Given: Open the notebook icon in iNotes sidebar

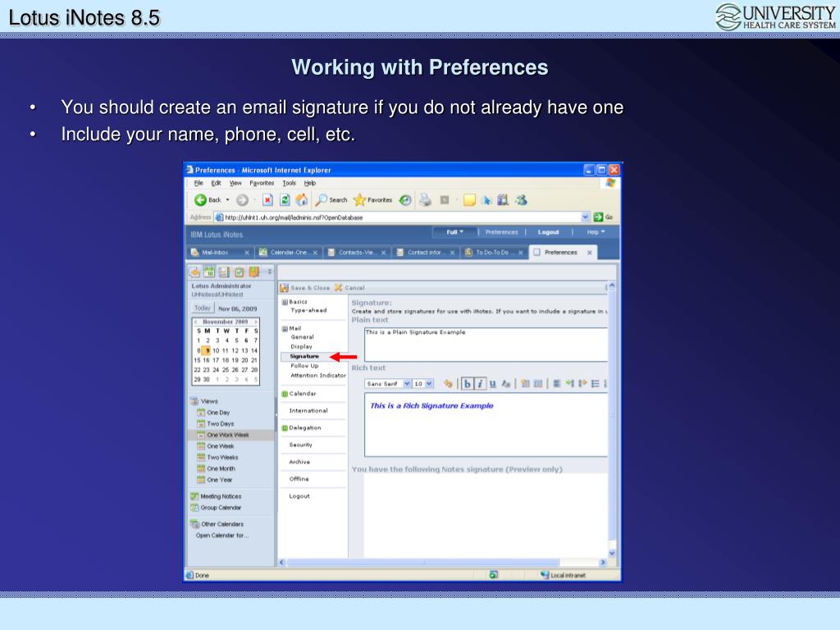Looking at the screenshot, I should (254, 272).
